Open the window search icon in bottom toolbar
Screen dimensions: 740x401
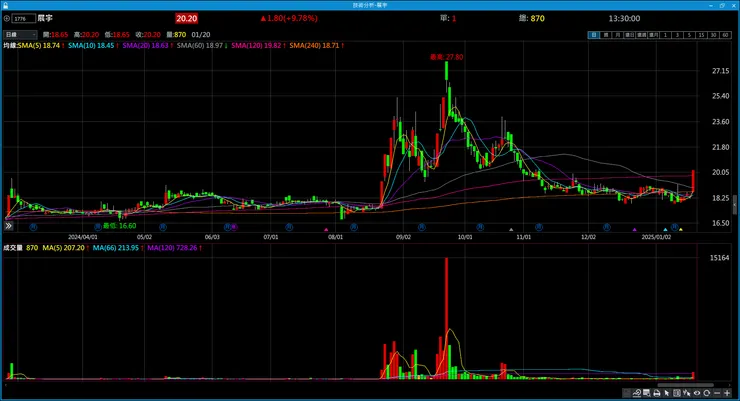pyautogui.click(x=647, y=393)
